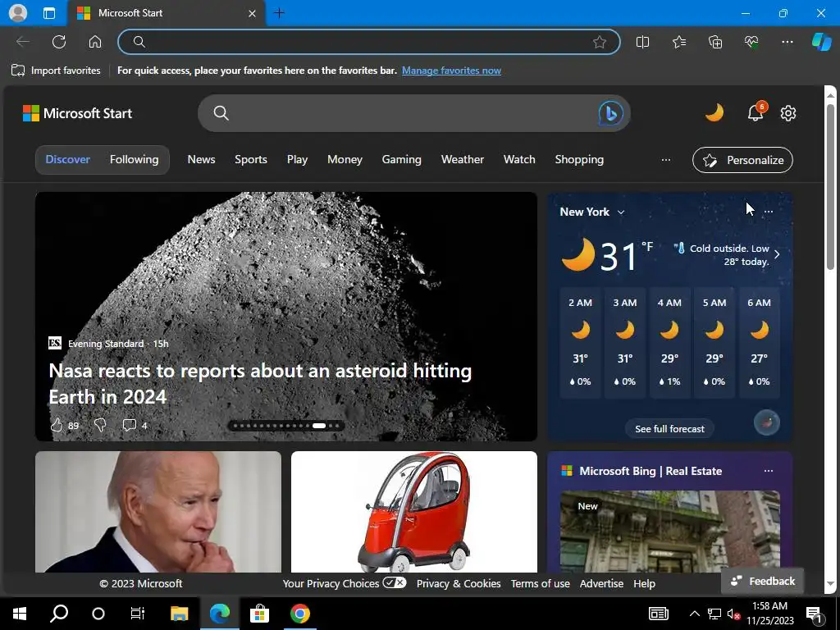This screenshot has height=630, width=840.
Task: Refresh the current page
Action: click(x=59, y=42)
